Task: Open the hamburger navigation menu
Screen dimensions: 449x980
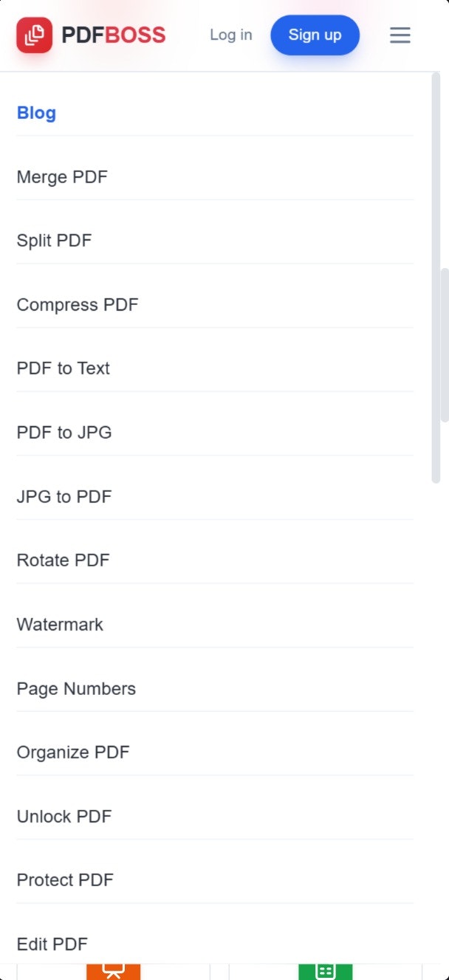Action: (x=400, y=35)
